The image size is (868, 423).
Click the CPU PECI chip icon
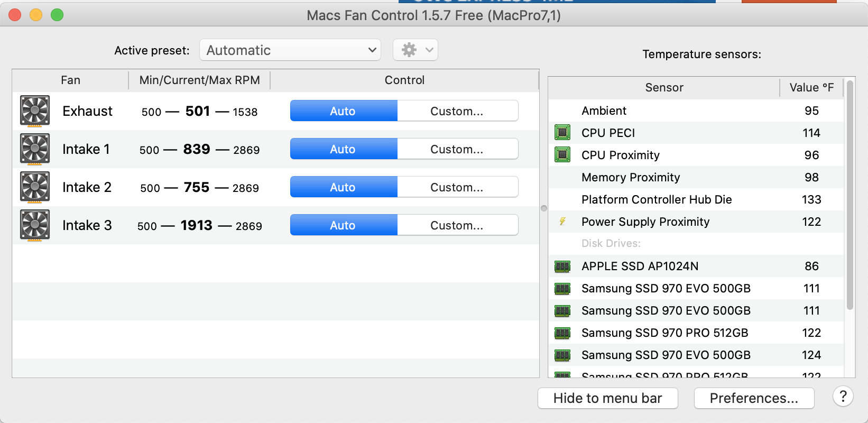point(562,133)
